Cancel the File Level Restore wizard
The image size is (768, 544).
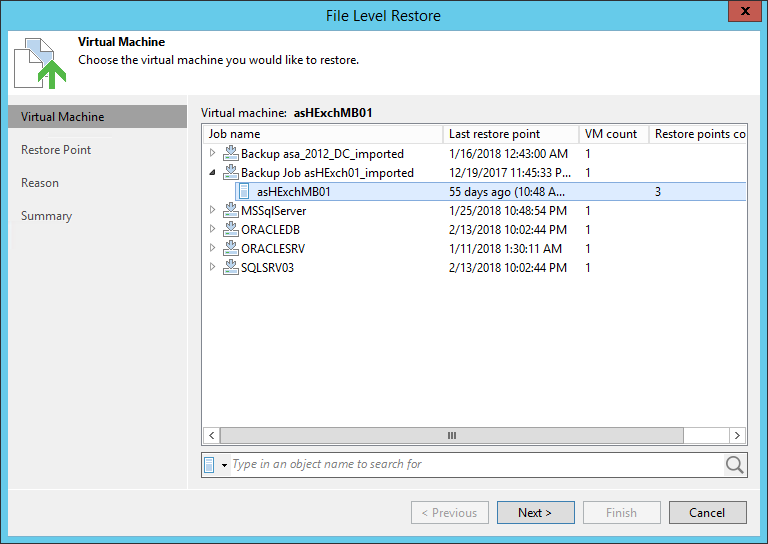707,513
